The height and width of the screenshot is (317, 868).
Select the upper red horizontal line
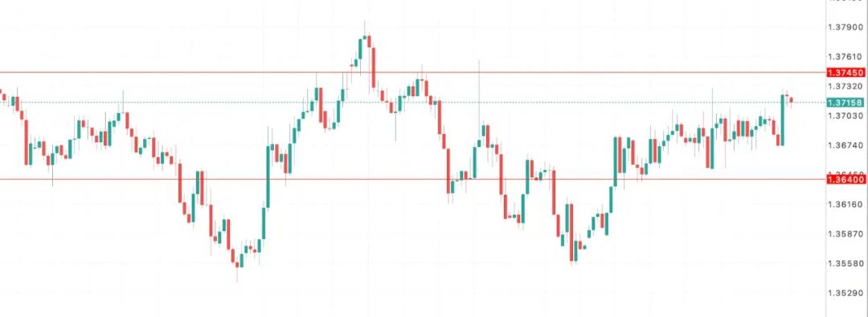pyautogui.click(x=412, y=72)
